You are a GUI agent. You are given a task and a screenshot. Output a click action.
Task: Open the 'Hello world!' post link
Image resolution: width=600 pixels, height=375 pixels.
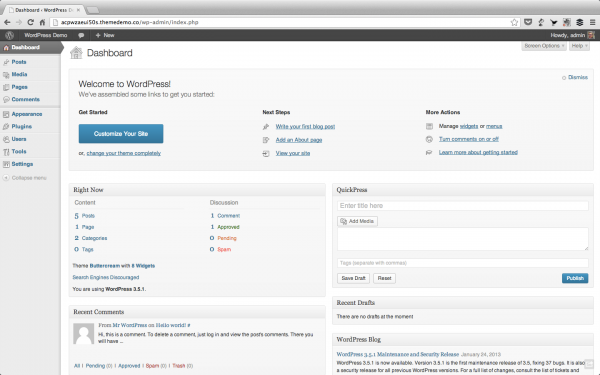click(171, 325)
